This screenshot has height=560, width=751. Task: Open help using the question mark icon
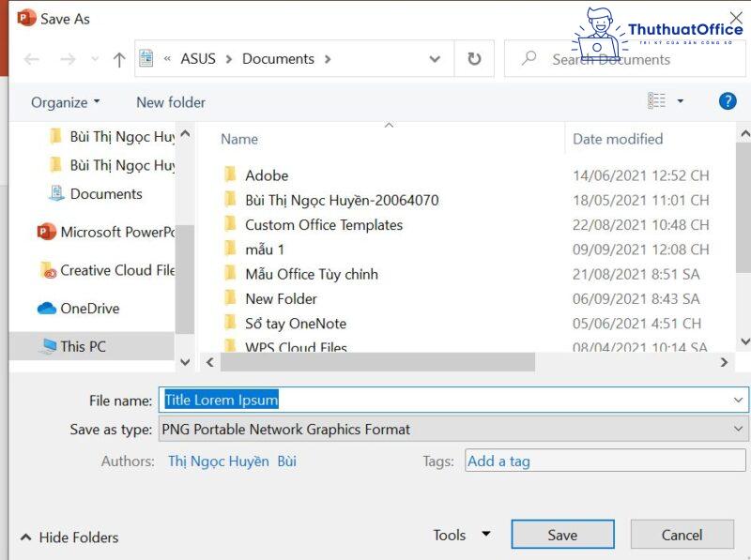[x=728, y=100]
